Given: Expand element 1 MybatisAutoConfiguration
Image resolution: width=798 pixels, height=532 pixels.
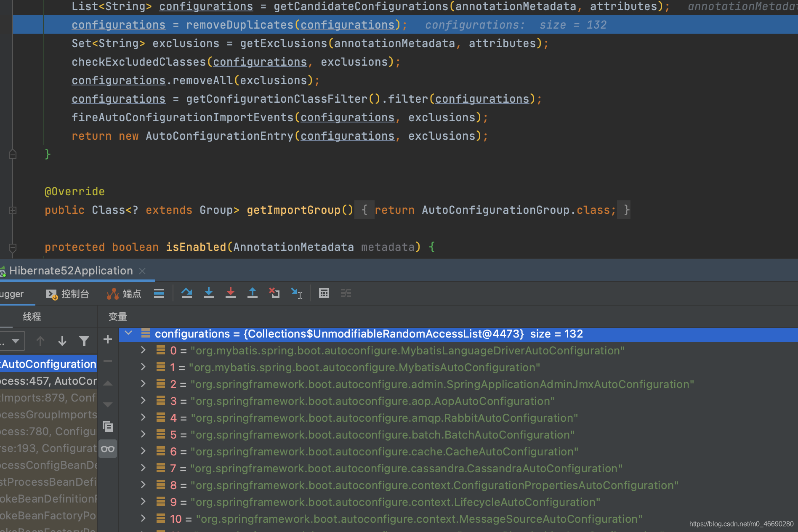Looking at the screenshot, I should [x=143, y=367].
